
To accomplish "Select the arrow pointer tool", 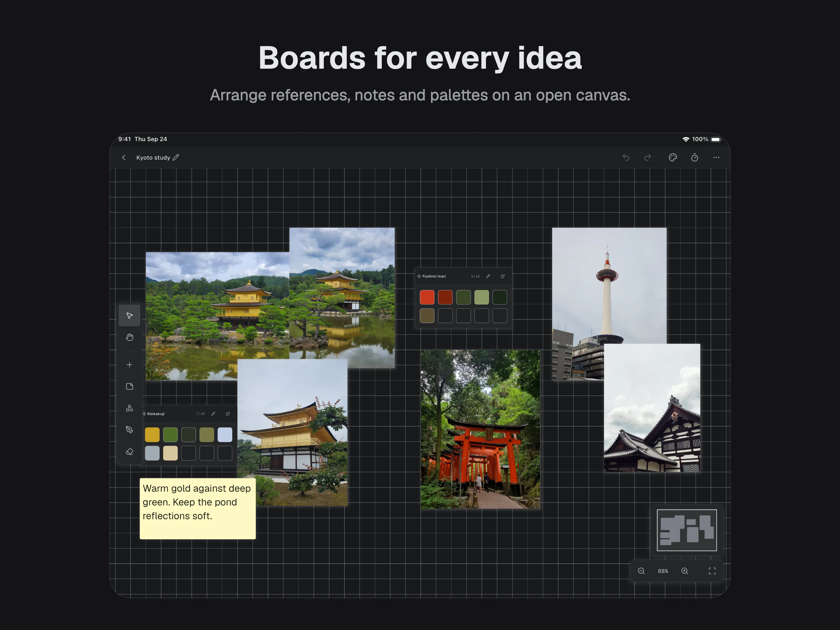I will pyautogui.click(x=129, y=316).
